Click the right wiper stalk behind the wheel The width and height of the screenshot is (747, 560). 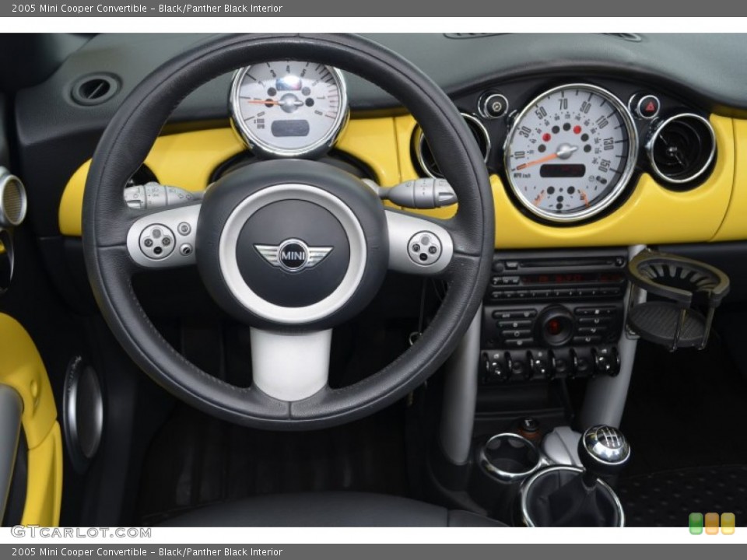pyautogui.click(x=419, y=193)
